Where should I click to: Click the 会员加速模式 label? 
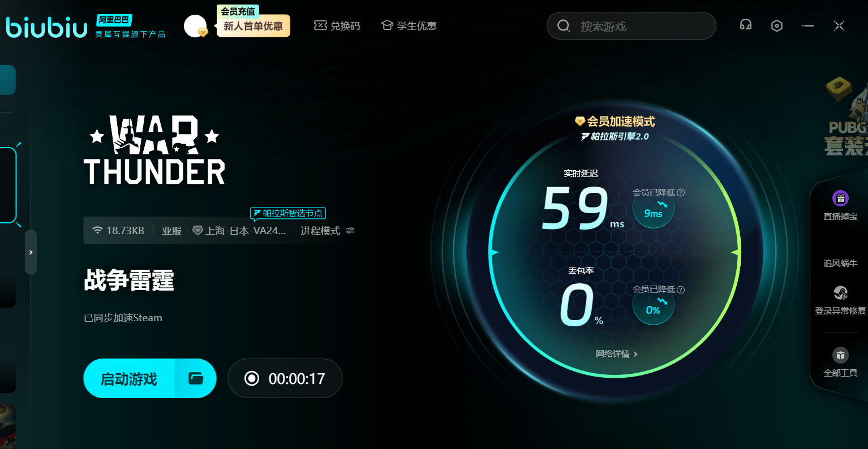615,121
